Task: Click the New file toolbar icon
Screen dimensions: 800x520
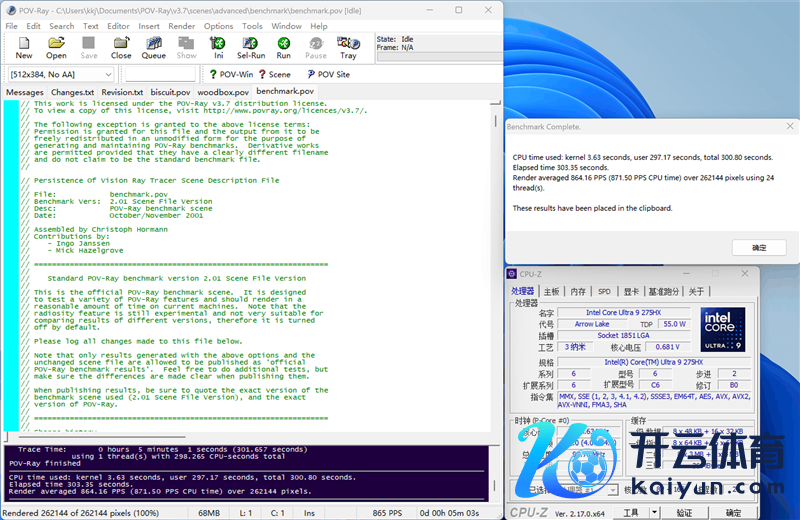Action: pyautogui.click(x=24, y=46)
